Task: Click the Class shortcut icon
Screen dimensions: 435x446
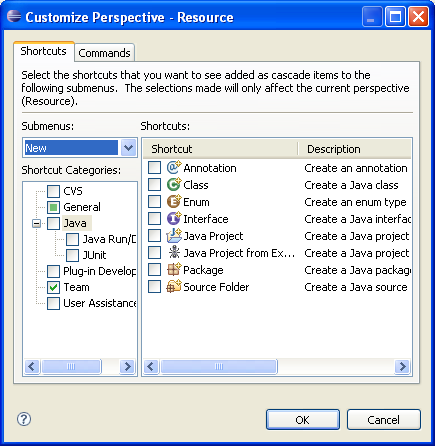Action: pyautogui.click(x=174, y=184)
